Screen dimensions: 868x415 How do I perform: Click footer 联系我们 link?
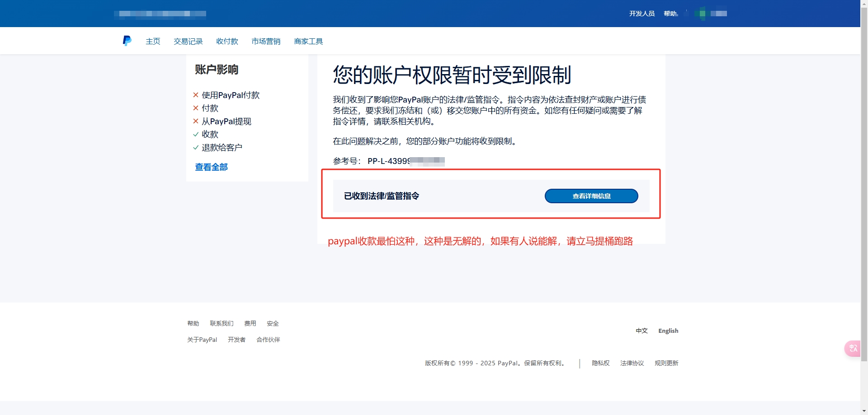tap(222, 323)
